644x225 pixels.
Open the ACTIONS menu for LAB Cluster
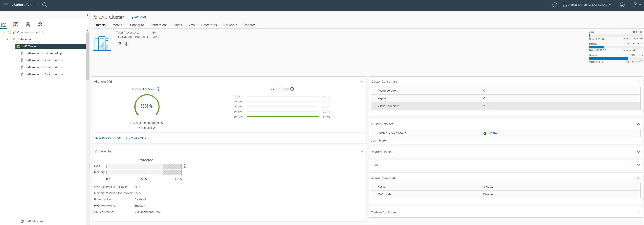coord(139,17)
